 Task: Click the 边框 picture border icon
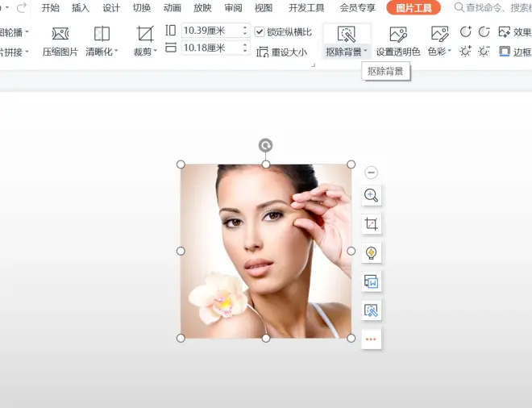(x=505, y=52)
